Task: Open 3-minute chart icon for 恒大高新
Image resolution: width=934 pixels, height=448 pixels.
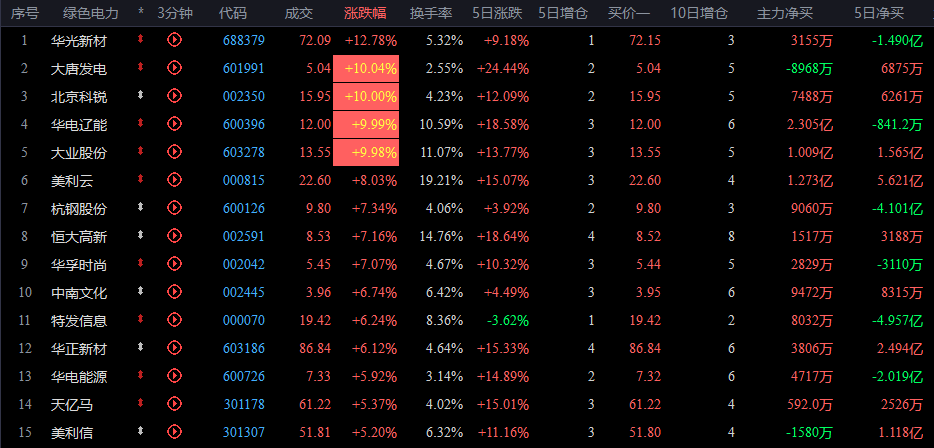Action: 174,235
